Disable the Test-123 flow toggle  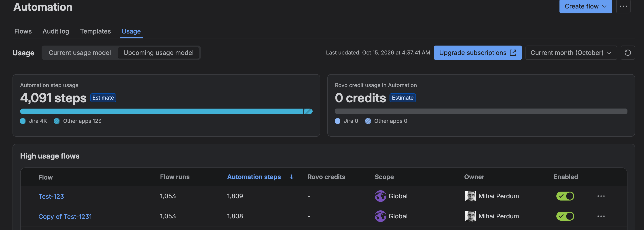(x=565, y=196)
